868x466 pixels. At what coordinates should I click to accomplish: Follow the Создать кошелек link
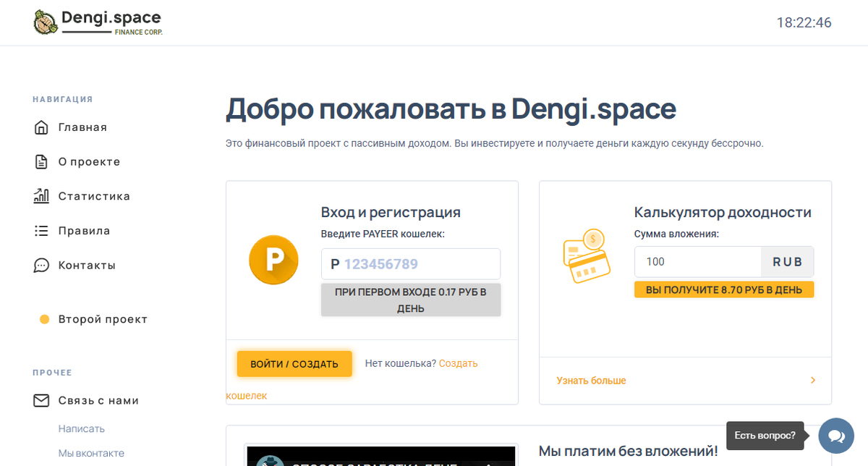tap(458, 363)
